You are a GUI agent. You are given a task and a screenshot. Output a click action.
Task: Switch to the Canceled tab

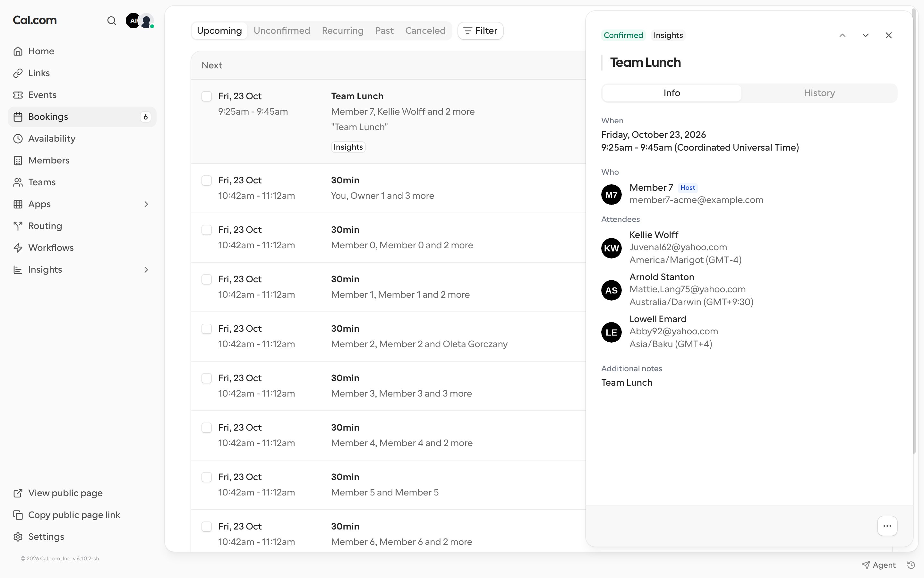(x=425, y=31)
